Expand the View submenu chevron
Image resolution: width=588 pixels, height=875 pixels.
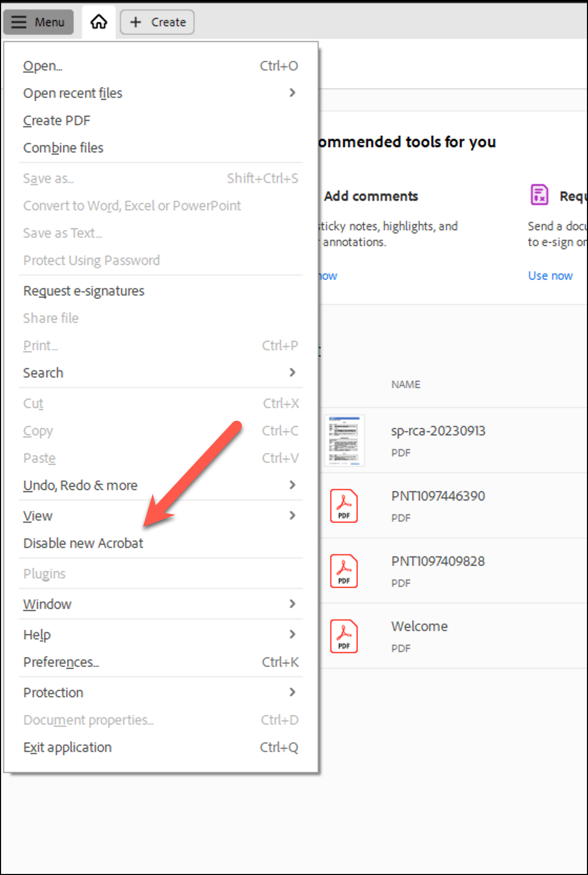[292, 516]
